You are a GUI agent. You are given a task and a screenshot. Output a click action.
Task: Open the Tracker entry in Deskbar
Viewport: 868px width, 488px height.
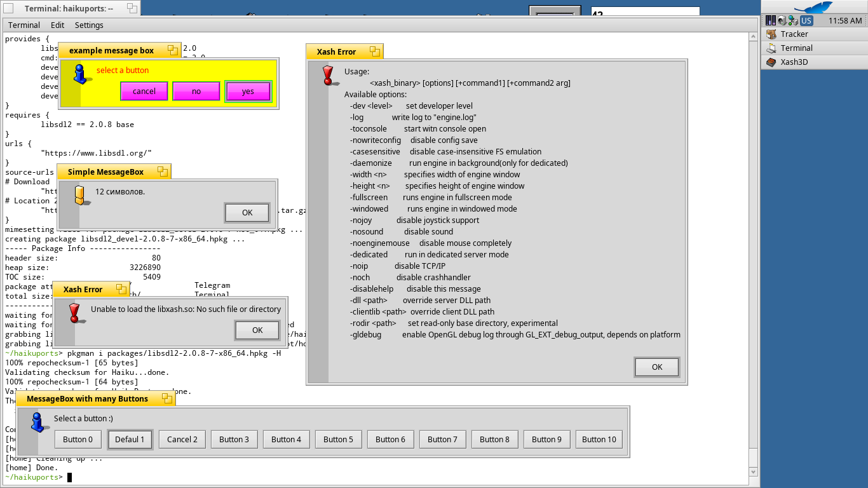[814, 34]
